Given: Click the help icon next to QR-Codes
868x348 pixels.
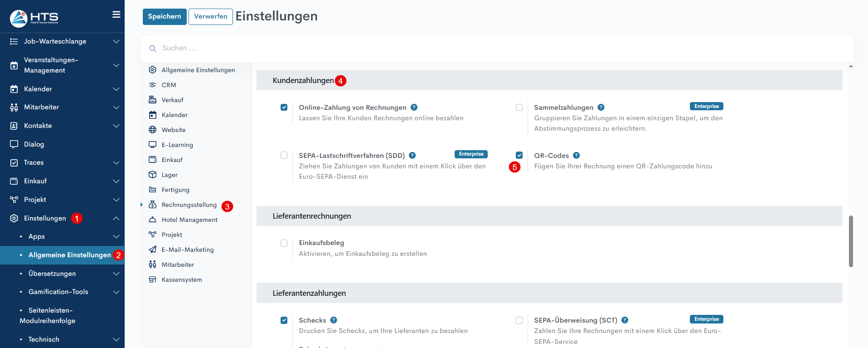Looking at the screenshot, I should pos(576,156).
